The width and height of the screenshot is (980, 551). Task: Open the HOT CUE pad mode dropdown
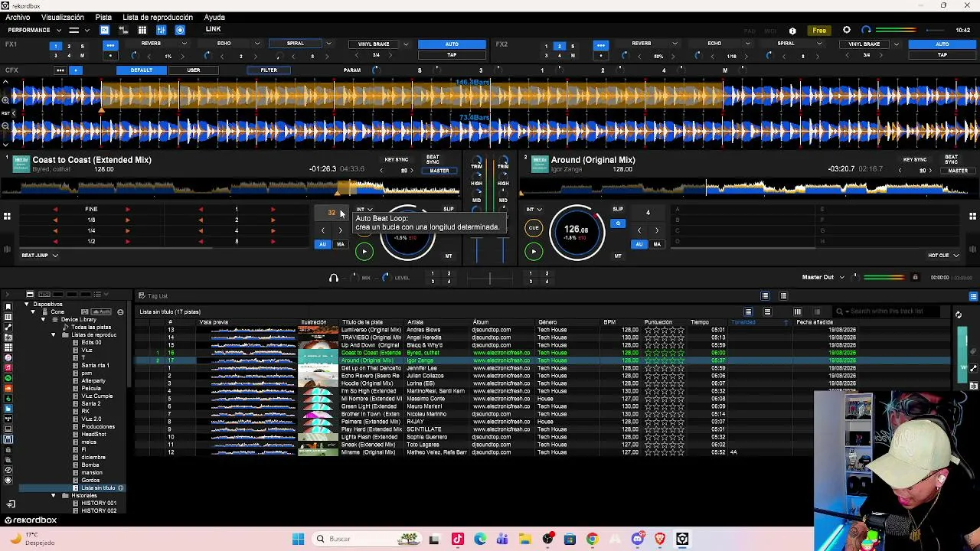[x=943, y=256]
